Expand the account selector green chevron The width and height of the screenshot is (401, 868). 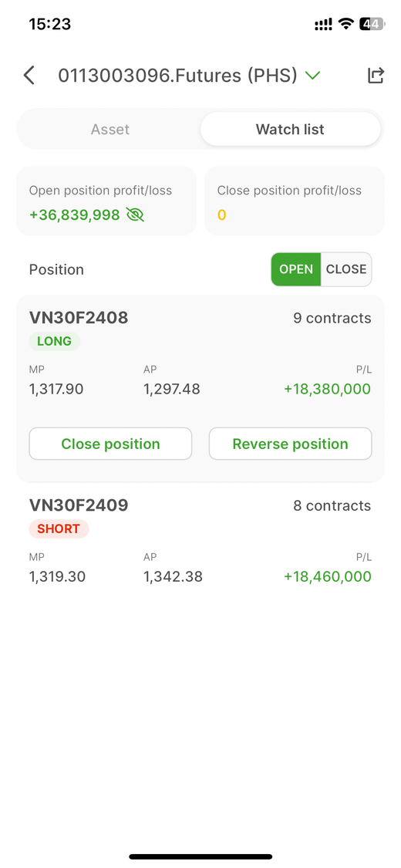[x=312, y=76]
